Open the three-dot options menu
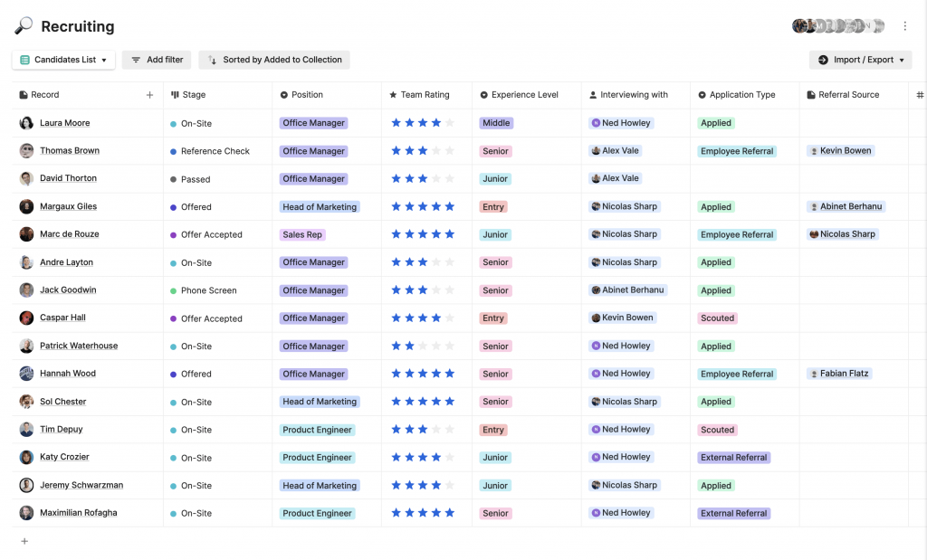 (x=904, y=26)
